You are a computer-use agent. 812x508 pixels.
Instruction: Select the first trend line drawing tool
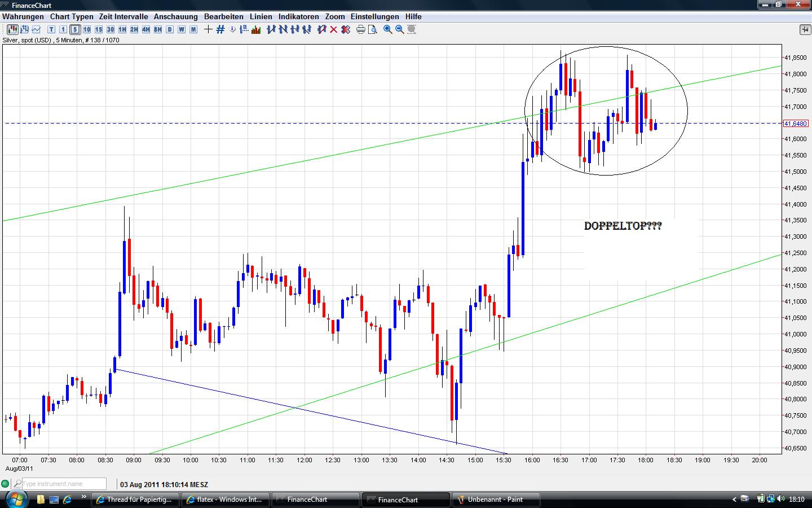point(271,29)
